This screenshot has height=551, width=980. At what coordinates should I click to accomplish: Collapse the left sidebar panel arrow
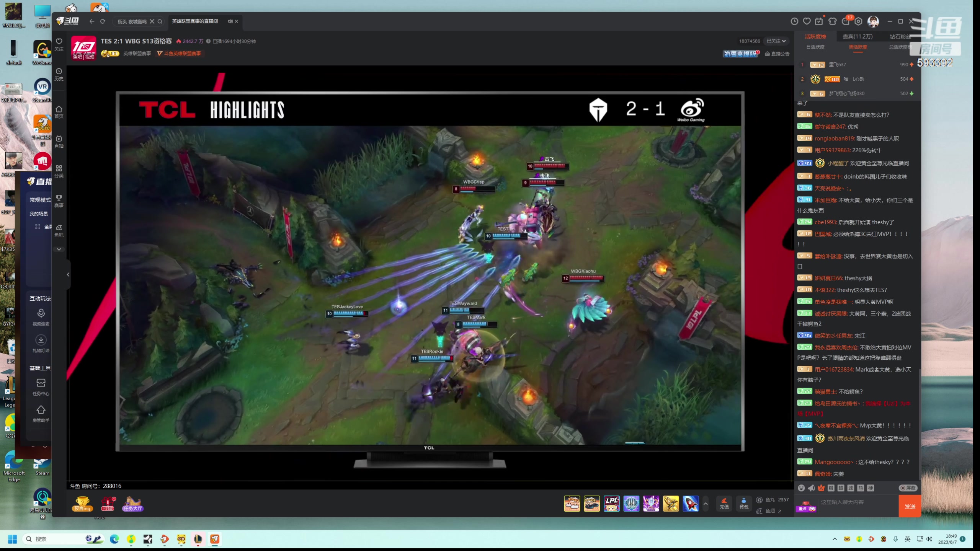[68, 274]
